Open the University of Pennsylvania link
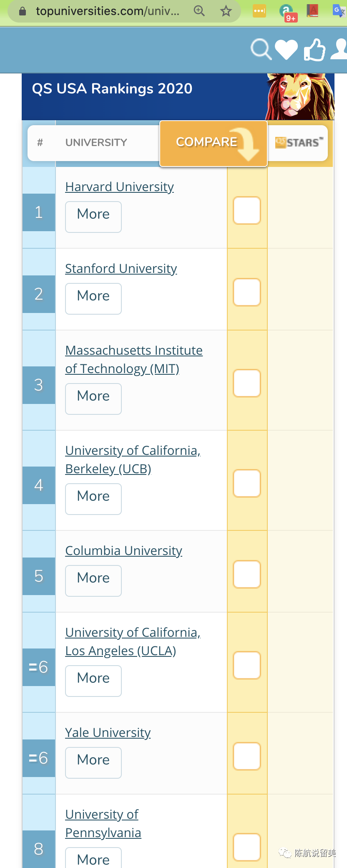347x868 pixels. point(103,823)
